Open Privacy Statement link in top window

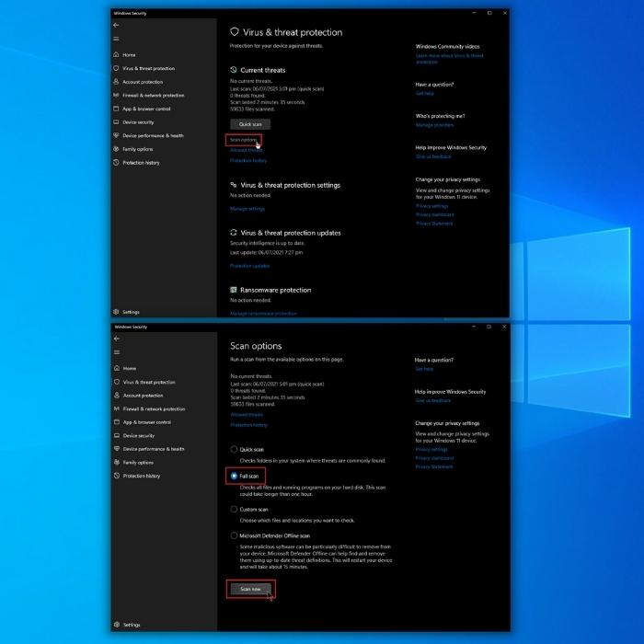[x=434, y=224]
